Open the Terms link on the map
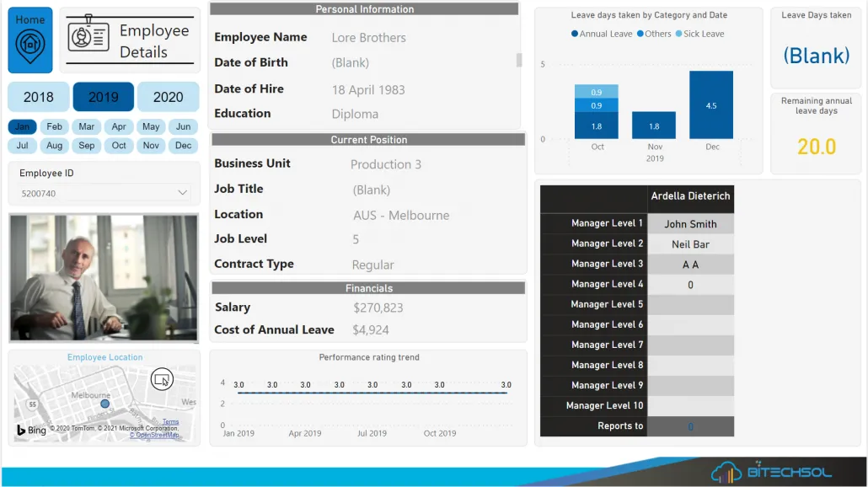The height and width of the screenshot is (487, 868). [x=170, y=422]
